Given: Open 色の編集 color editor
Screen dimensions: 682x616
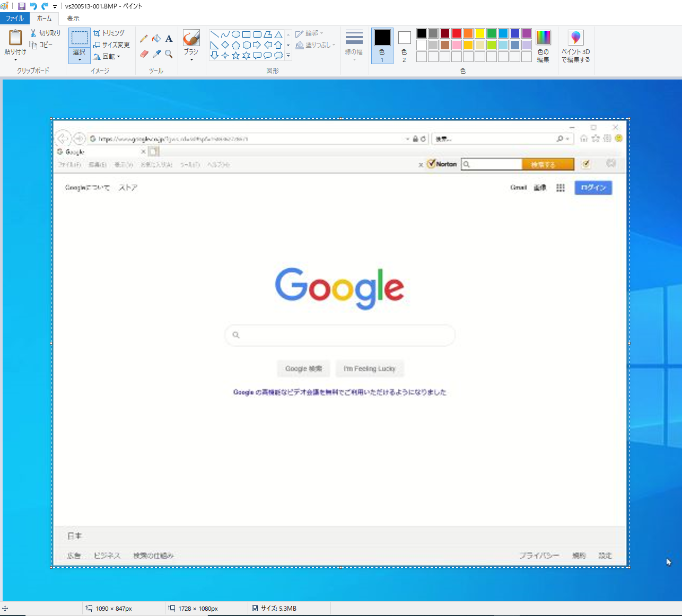Looking at the screenshot, I should 543,46.
